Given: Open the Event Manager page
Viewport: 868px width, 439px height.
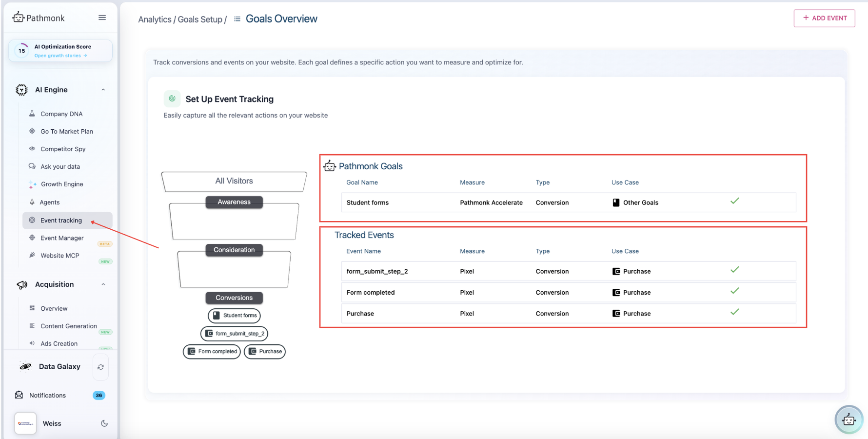Looking at the screenshot, I should (x=62, y=238).
